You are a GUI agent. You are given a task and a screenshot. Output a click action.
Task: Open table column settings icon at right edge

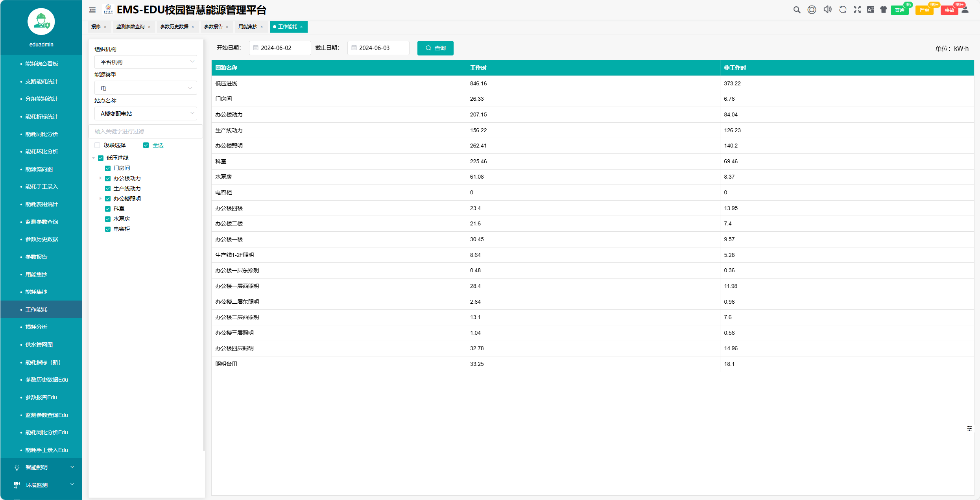pos(969,428)
